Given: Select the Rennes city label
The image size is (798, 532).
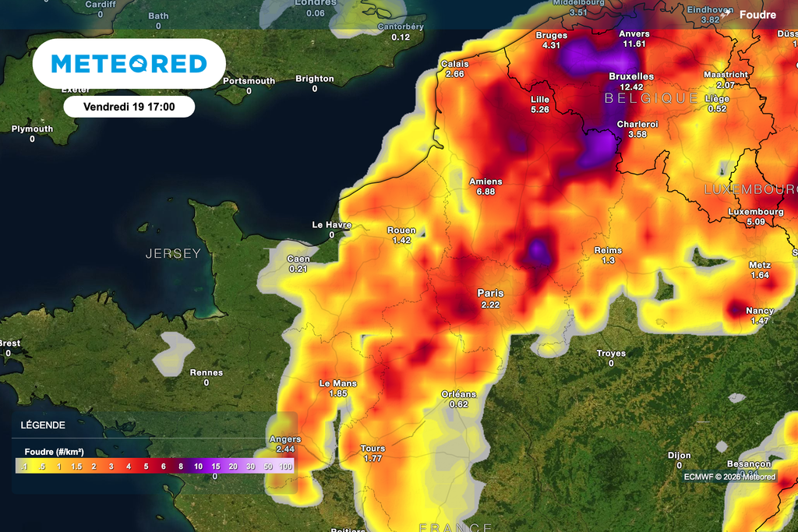Looking at the screenshot, I should 206,373.
